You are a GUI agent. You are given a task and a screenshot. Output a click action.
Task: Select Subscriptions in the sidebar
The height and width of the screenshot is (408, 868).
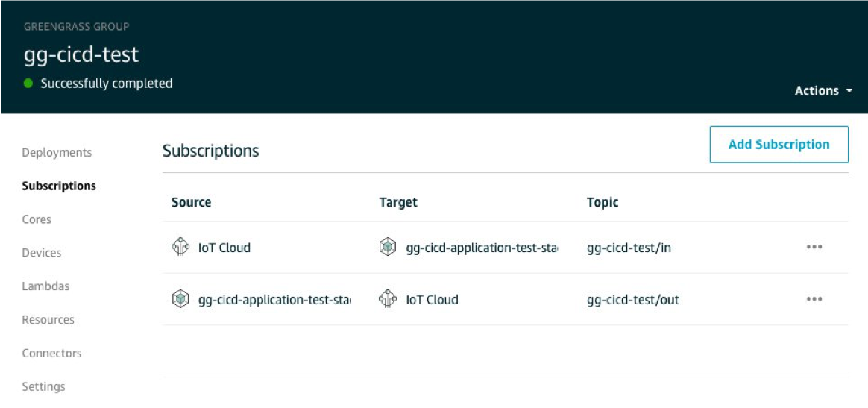click(x=59, y=186)
